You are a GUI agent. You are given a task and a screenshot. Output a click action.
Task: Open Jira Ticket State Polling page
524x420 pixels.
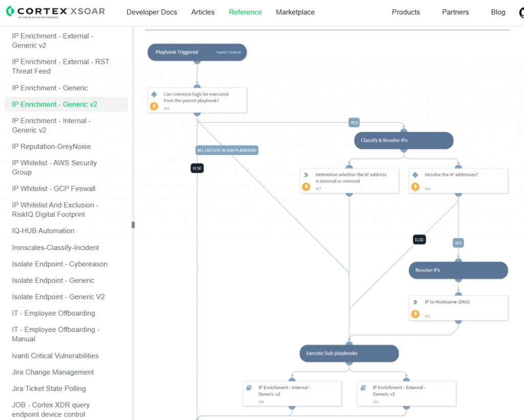[49, 388]
